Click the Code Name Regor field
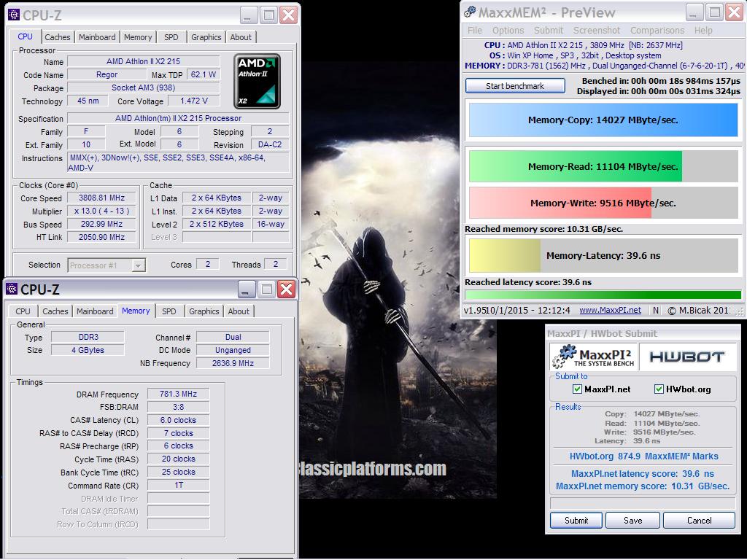 point(107,75)
